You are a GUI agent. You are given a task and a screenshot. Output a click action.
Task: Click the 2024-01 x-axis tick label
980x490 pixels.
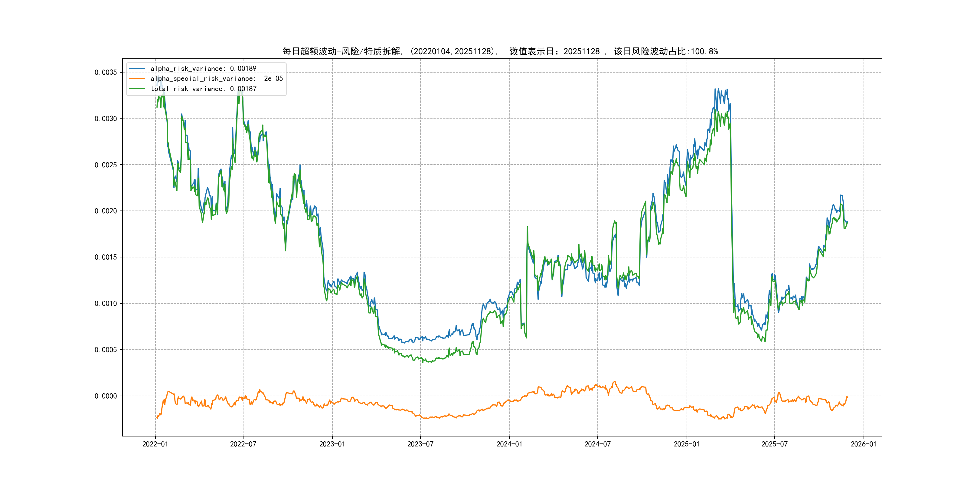(x=509, y=444)
